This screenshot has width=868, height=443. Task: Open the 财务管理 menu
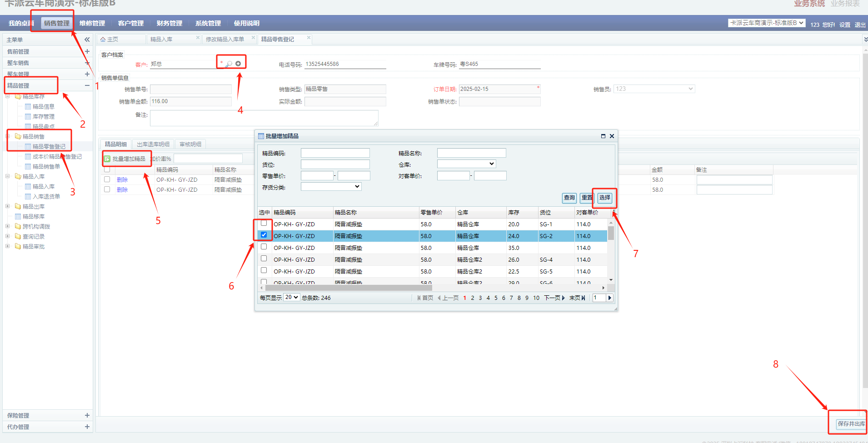169,23
